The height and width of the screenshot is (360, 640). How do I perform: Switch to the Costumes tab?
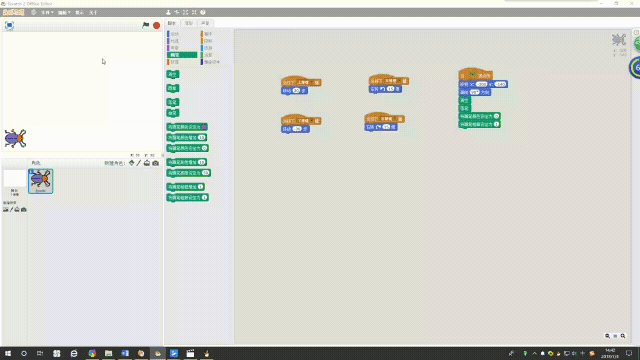tap(189, 23)
